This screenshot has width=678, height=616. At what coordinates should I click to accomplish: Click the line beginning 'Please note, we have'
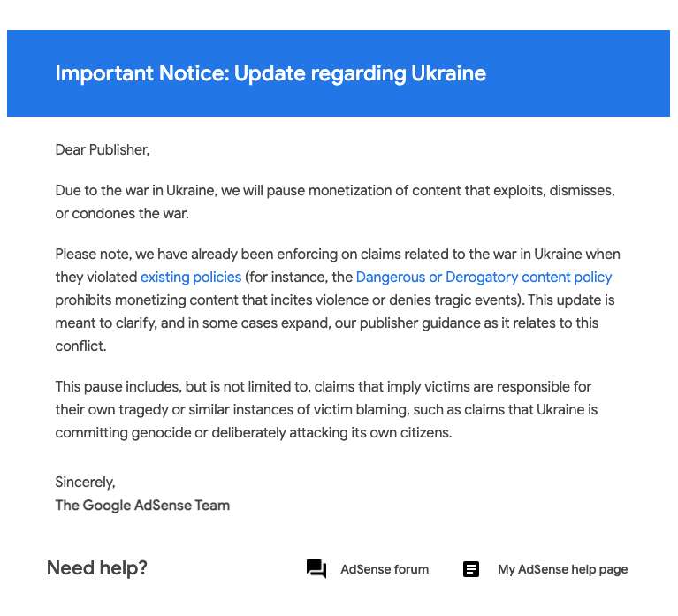[338, 255]
